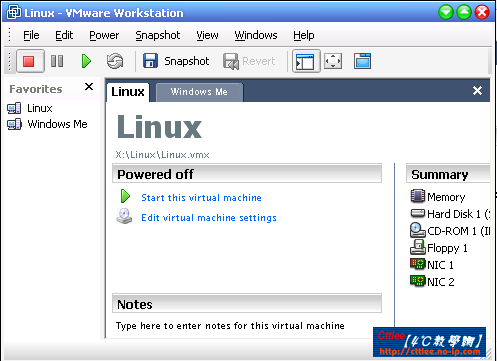Click the Floppy 1 drive icon
Screen dimensions: 497x361
418,247
